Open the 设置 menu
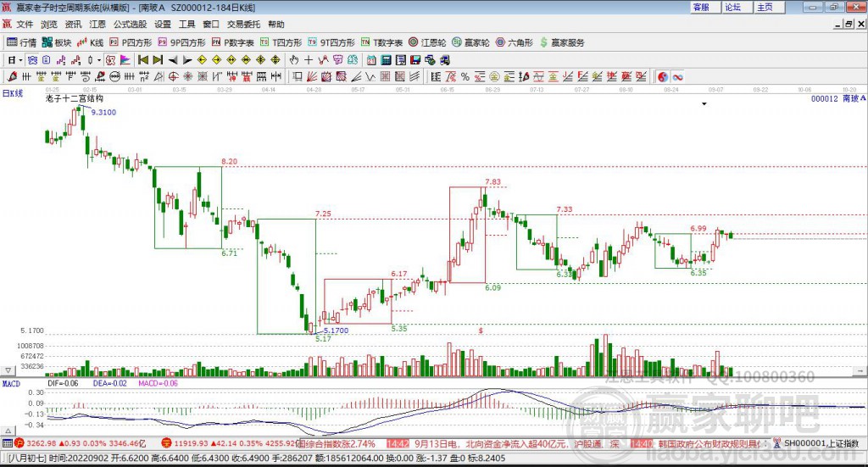 coord(163,25)
